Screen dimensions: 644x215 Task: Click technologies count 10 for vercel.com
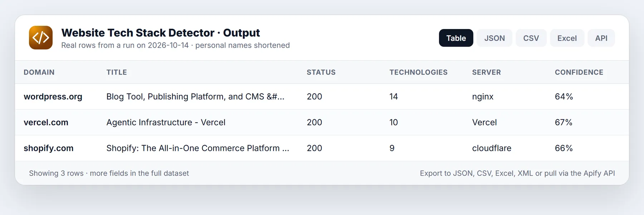coord(394,122)
